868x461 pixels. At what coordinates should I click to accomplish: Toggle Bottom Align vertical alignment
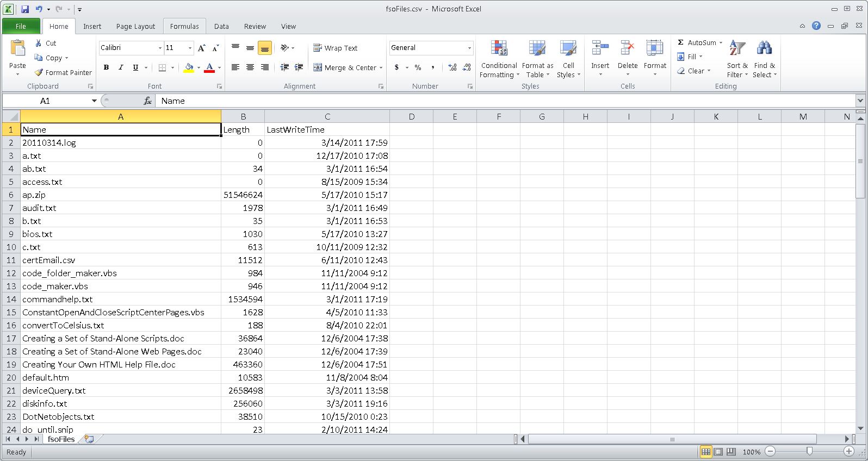[x=265, y=48]
